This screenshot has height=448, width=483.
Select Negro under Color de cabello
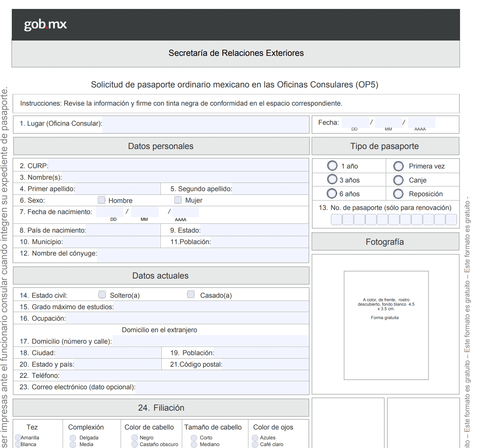coord(135,438)
